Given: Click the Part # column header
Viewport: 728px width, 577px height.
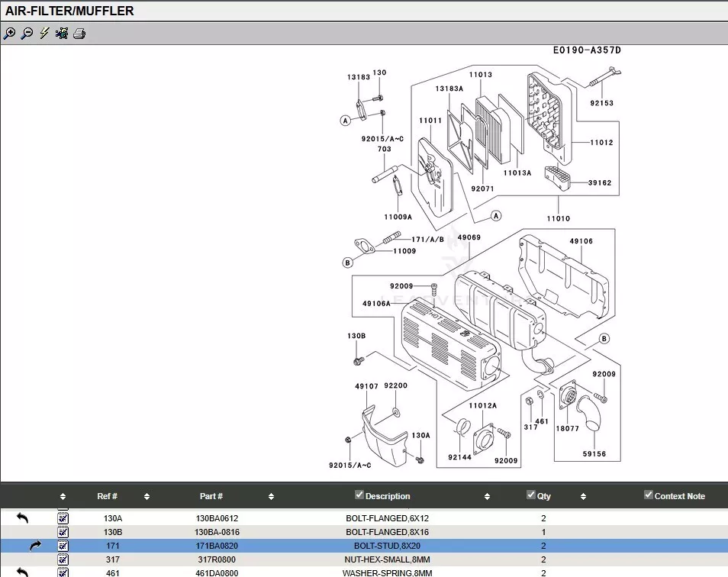Looking at the screenshot, I should click(x=211, y=496).
